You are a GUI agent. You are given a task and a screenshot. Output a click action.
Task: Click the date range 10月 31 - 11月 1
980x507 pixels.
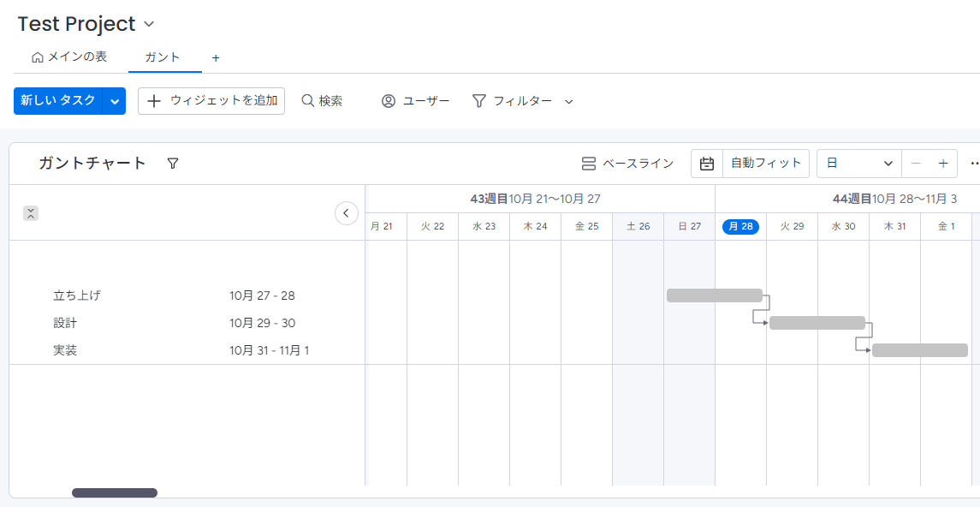coord(270,351)
